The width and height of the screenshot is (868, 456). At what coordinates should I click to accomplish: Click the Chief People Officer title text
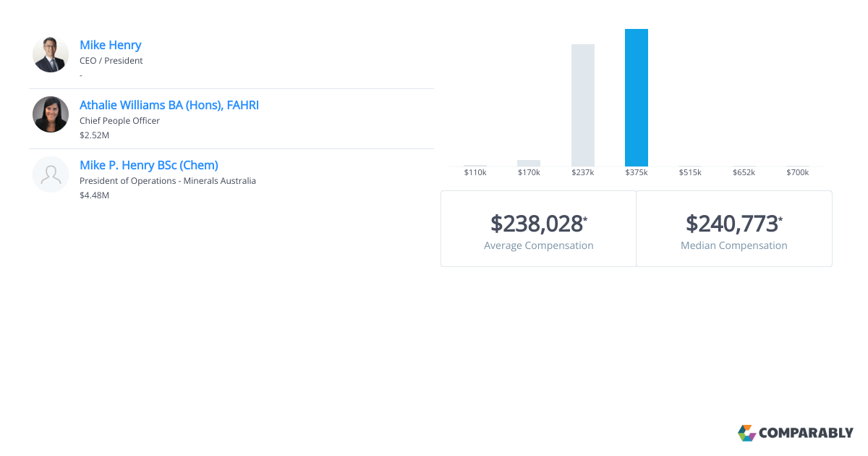click(x=119, y=121)
